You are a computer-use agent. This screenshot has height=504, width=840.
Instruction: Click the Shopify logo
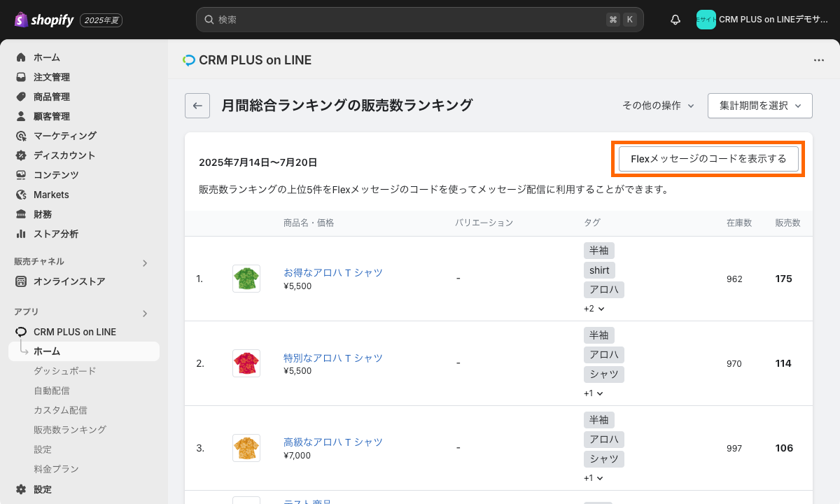pyautogui.click(x=43, y=20)
